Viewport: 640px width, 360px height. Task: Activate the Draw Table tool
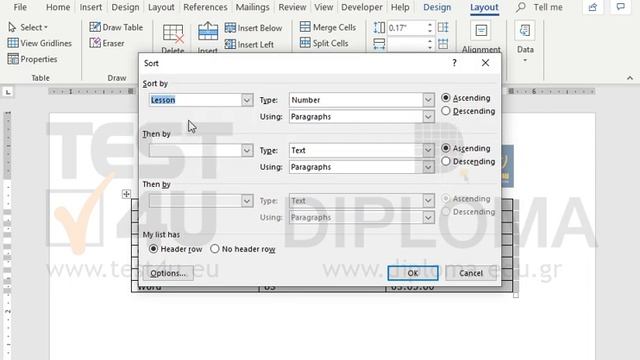click(116, 27)
